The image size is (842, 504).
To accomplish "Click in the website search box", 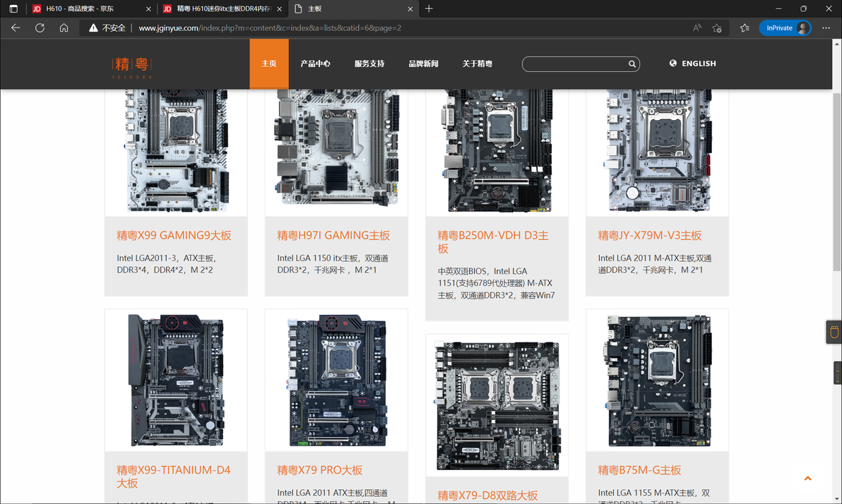I will (574, 64).
